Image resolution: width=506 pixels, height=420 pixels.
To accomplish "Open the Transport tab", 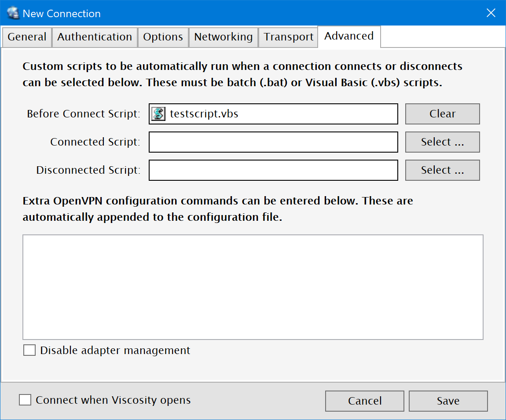I will [289, 37].
